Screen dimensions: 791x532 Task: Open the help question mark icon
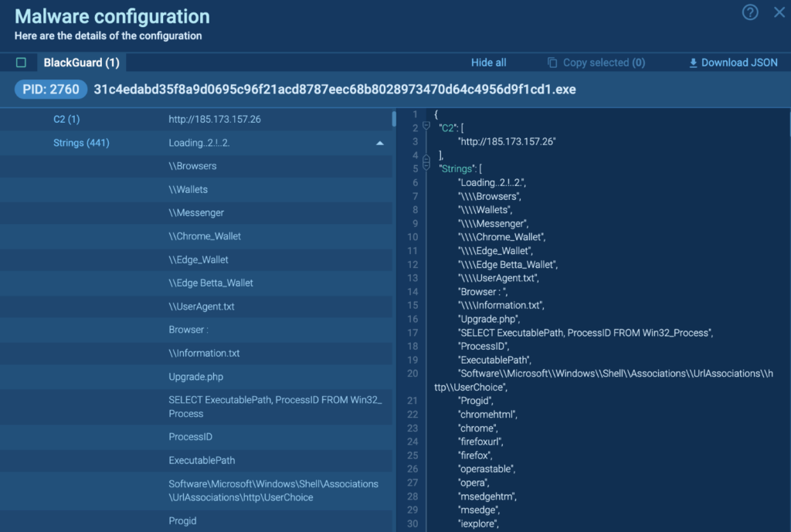click(750, 12)
